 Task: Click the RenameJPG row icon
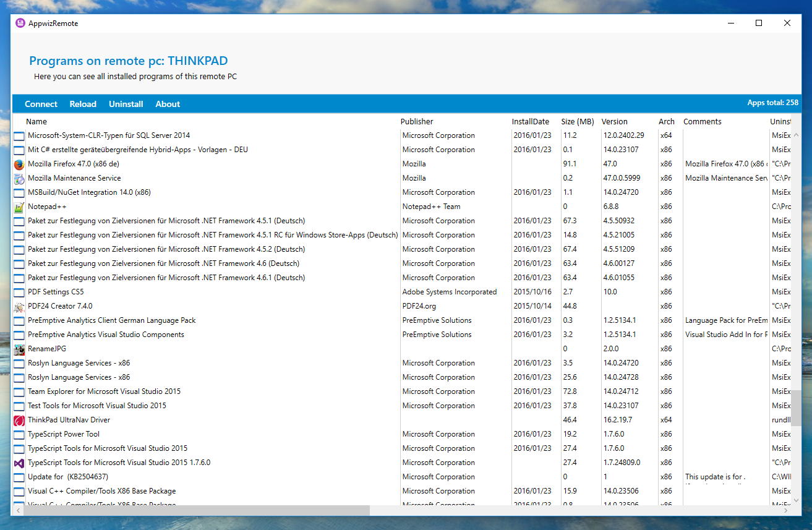19,349
